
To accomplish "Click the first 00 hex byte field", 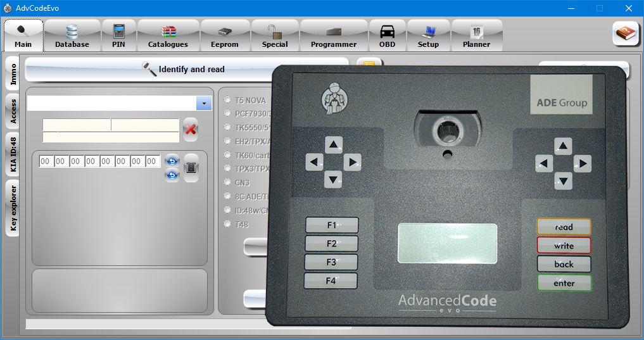I will [45, 161].
